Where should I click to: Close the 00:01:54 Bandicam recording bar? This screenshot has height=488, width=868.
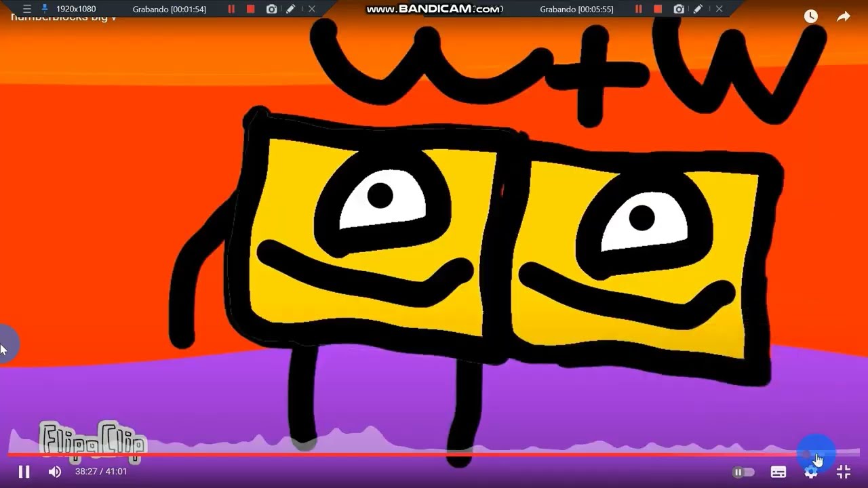[x=312, y=9]
